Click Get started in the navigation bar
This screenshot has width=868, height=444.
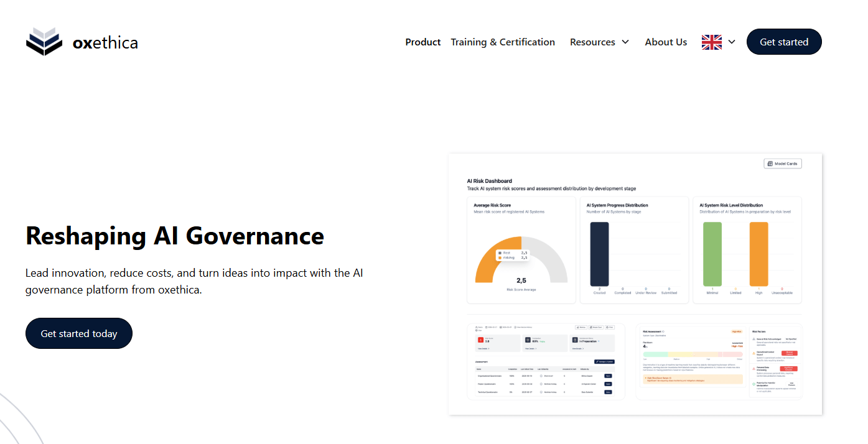[x=784, y=42]
